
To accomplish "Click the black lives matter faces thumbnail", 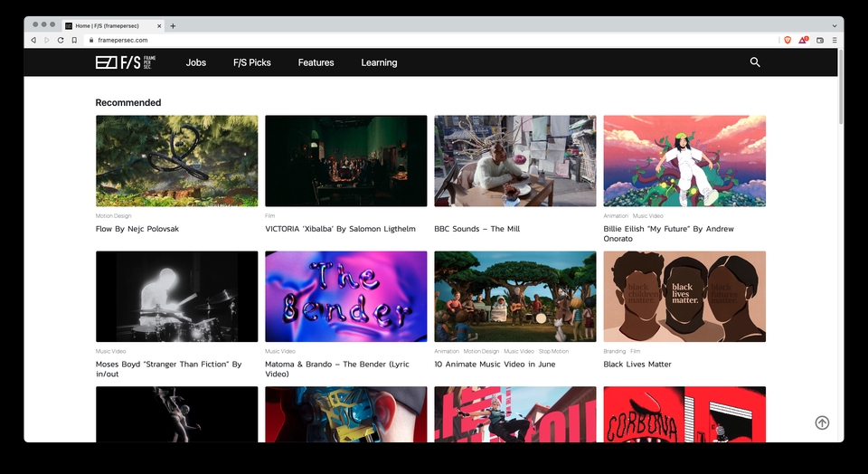I will [x=684, y=297].
